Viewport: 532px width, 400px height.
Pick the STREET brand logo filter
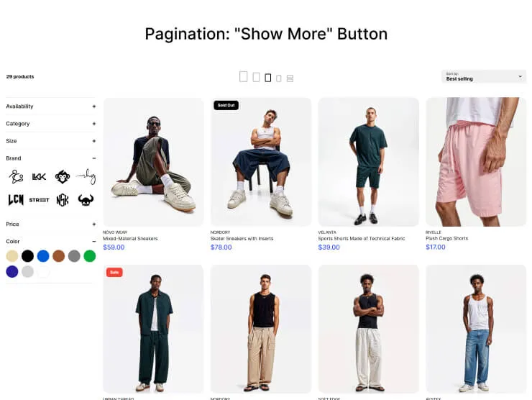(39, 200)
